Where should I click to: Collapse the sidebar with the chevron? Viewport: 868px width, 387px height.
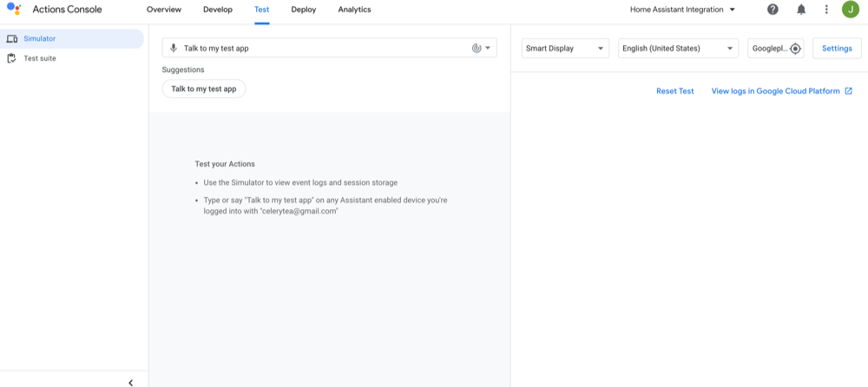[131, 383]
